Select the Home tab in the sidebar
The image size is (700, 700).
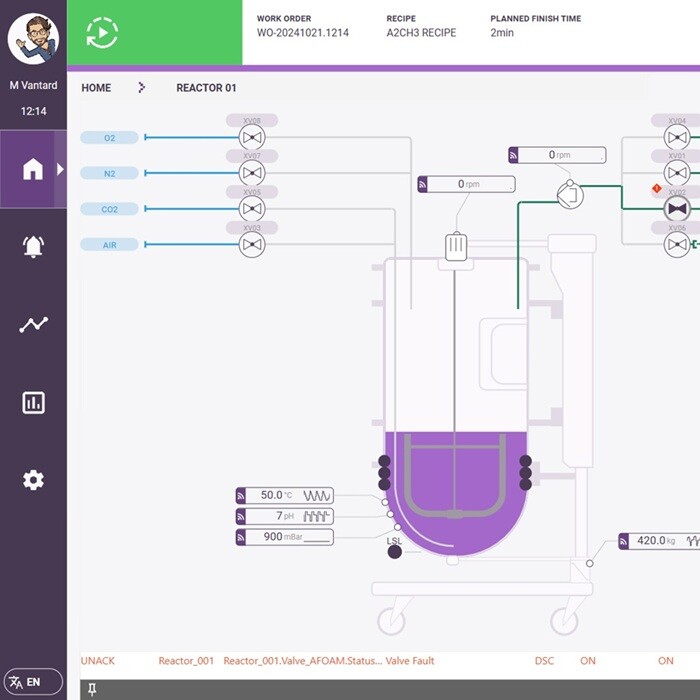coord(32,169)
